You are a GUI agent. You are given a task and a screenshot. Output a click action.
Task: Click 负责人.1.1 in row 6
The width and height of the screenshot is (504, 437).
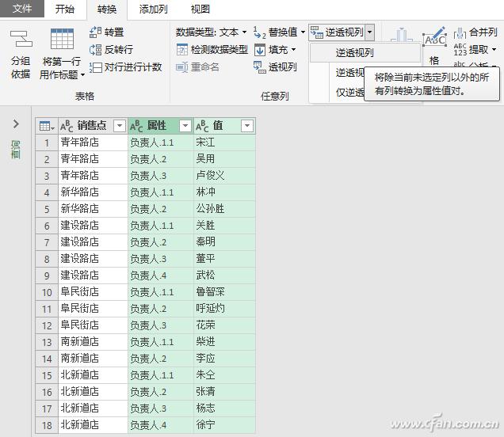point(161,226)
